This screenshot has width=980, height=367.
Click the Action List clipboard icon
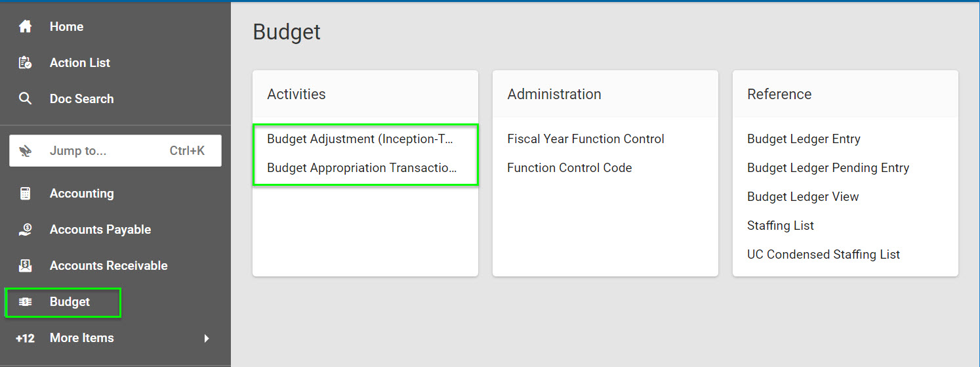click(x=25, y=63)
